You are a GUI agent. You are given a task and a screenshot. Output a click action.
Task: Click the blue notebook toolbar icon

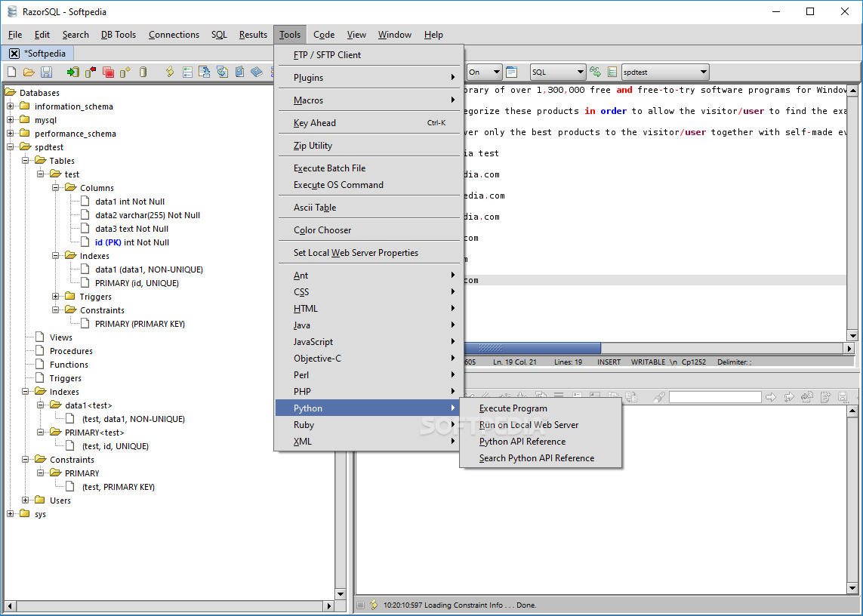point(239,72)
